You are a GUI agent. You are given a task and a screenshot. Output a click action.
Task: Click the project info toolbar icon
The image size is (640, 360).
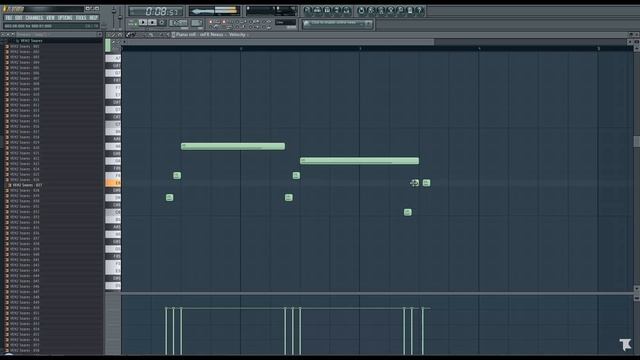tap(410, 11)
